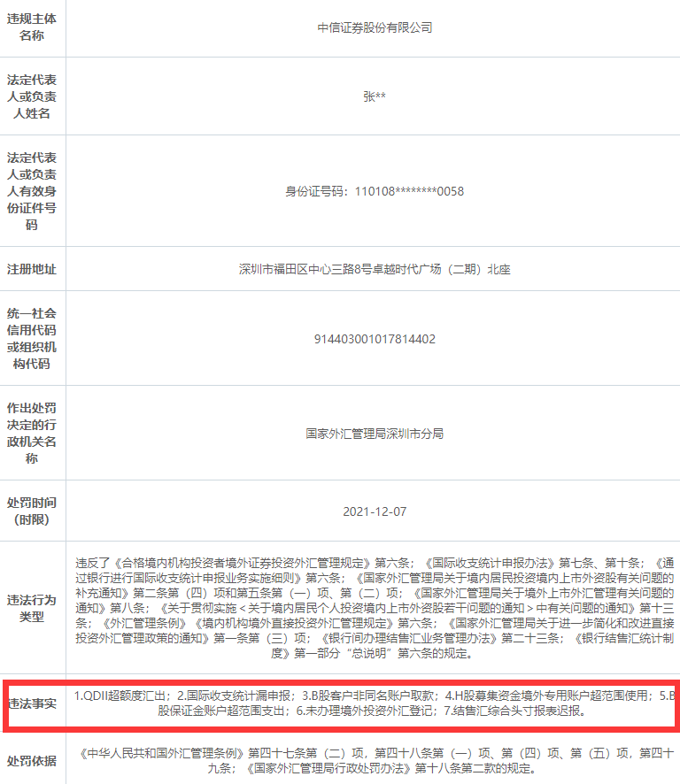Click the '法定代表人或负责人姓名' label
Screen dimensions: 680x784
pyautogui.click(x=32, y=96)
